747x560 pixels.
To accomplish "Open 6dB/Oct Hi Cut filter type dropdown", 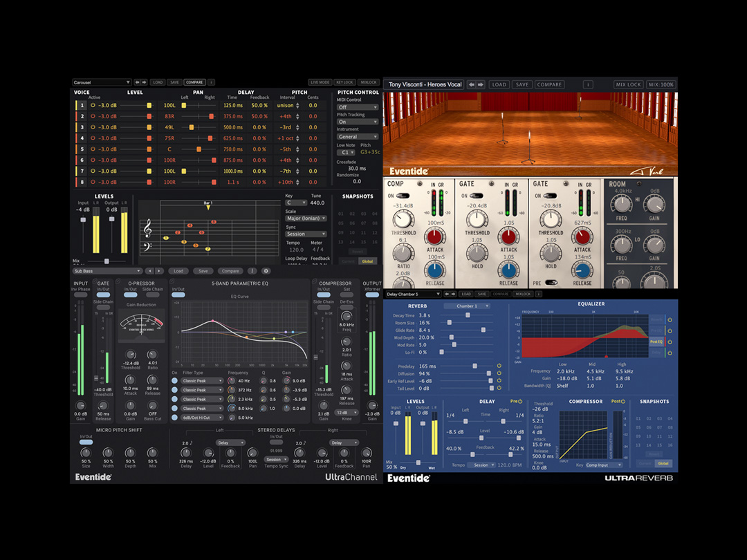I will click(202, 418).
